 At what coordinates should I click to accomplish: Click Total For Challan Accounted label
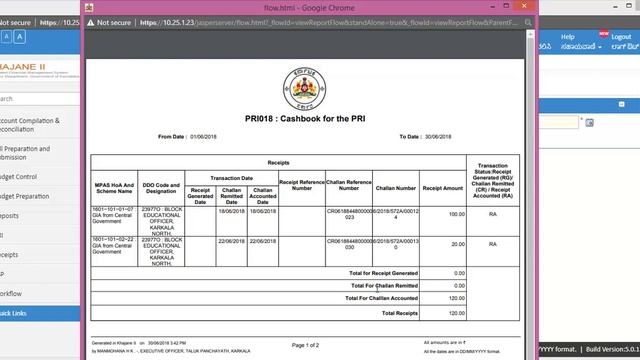381,298
